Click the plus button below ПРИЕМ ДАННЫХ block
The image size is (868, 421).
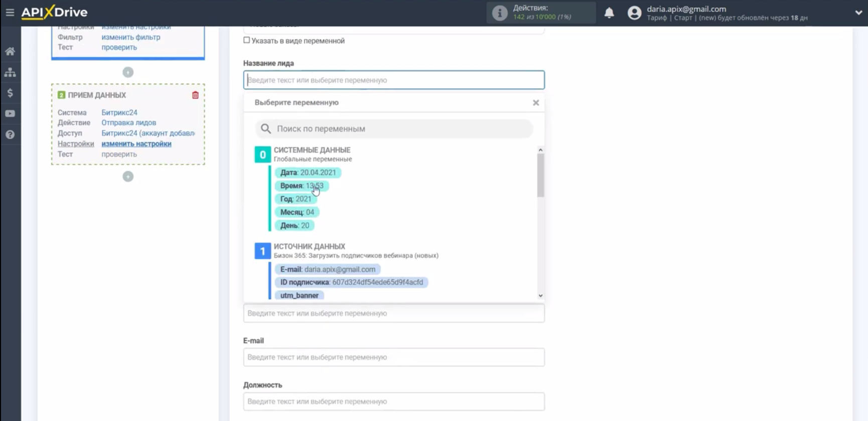tap(128, 176)
